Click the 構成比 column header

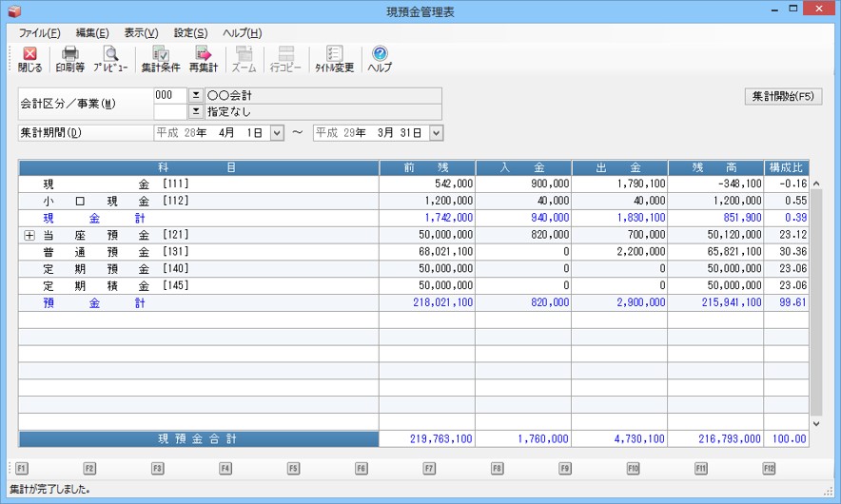[787, 167]
